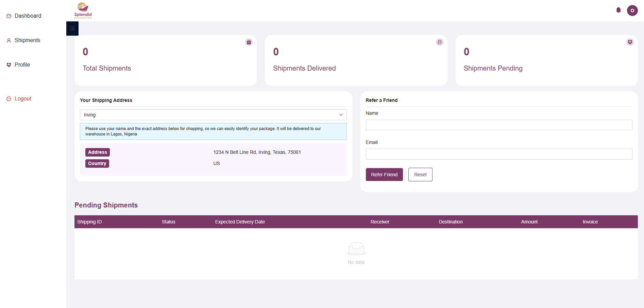This screenshot has width=644, height=308.
Task: Click the Shipping ID column header
Action: [x=89, y=222]
